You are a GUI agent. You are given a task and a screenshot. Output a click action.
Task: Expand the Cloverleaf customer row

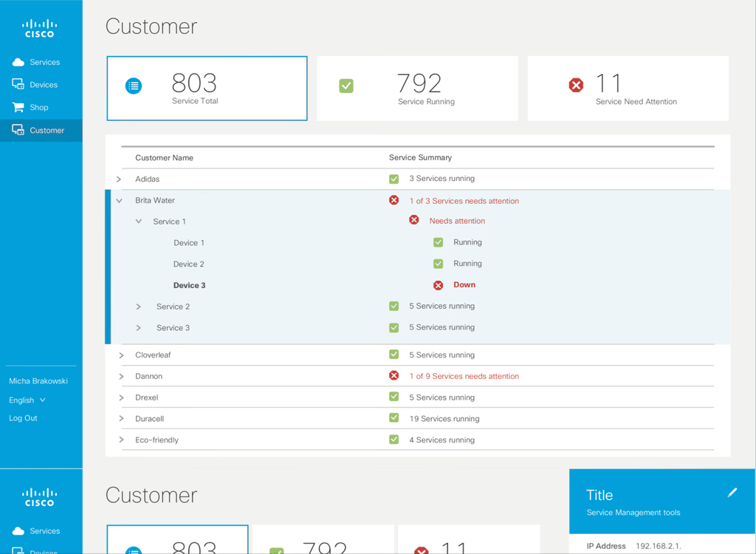121,355
